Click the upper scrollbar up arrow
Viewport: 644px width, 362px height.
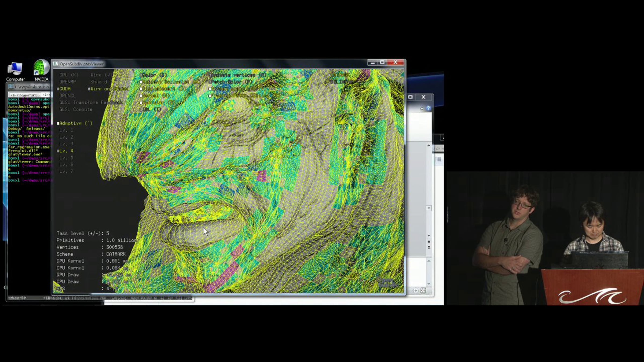429,145
